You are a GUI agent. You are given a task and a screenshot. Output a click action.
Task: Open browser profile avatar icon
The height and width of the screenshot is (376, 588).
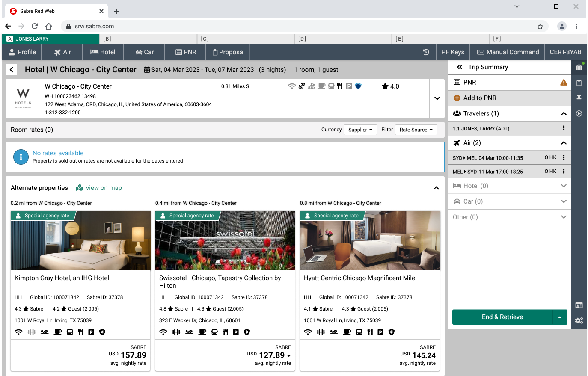[562, 26]
